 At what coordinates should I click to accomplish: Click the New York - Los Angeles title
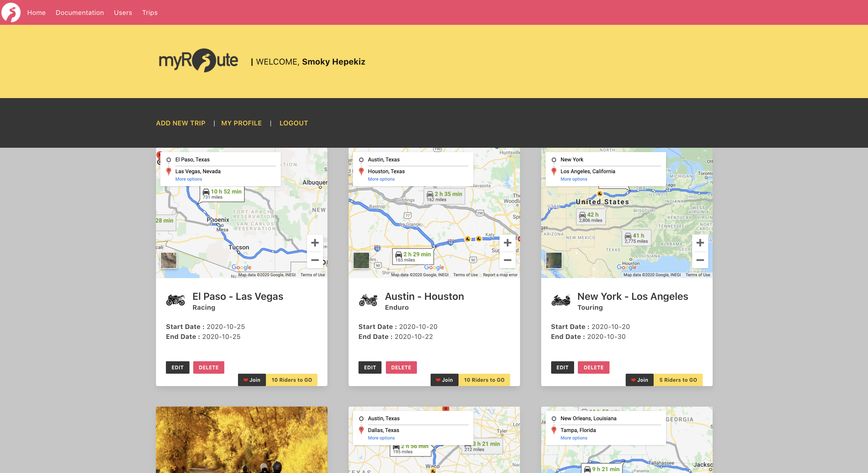click(633, 296)
